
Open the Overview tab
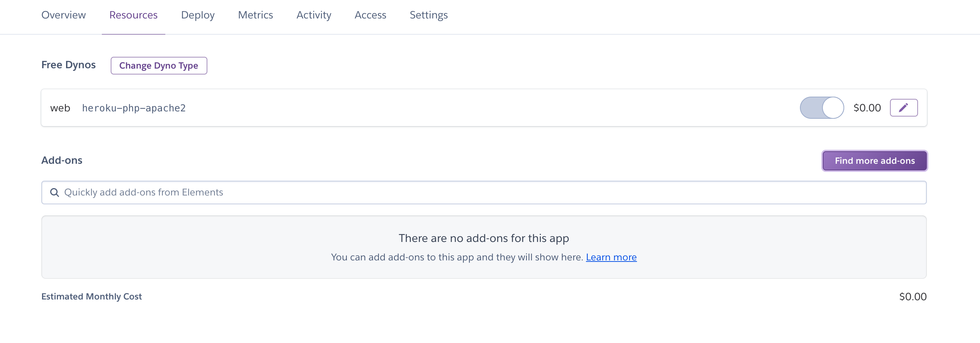pos(63,15)
